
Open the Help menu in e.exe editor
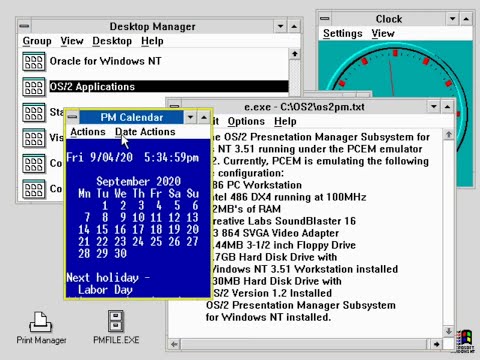click(x=285, y=121)
